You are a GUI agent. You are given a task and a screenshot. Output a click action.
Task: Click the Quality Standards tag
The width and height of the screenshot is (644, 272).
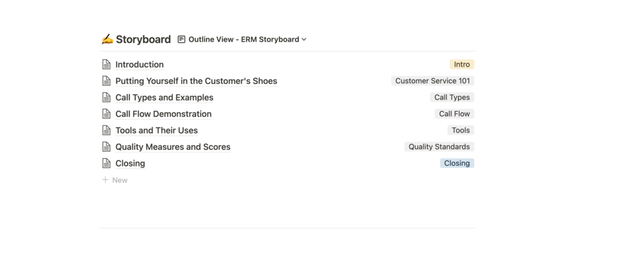pyautogui.click(x=439, y=147)
